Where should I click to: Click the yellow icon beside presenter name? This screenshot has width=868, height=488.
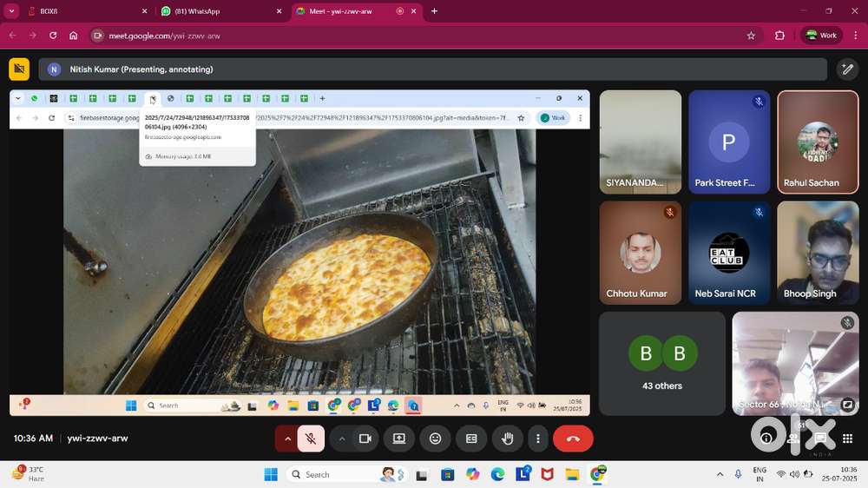(19, 69)
